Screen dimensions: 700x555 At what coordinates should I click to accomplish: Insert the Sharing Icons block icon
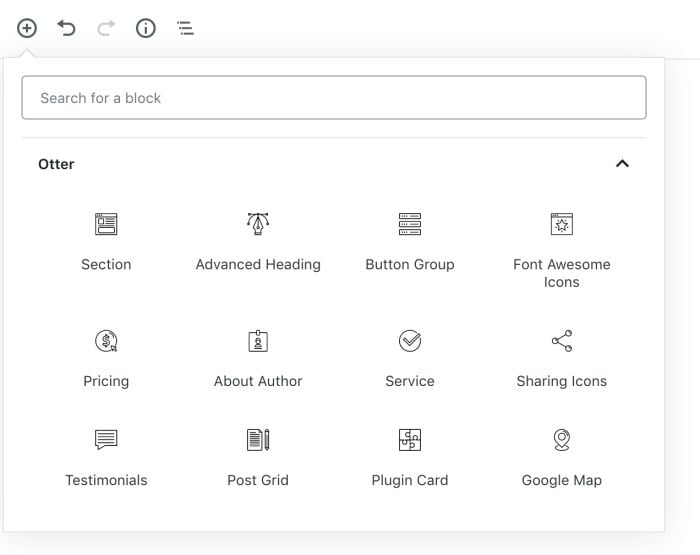tap(562, 341)
